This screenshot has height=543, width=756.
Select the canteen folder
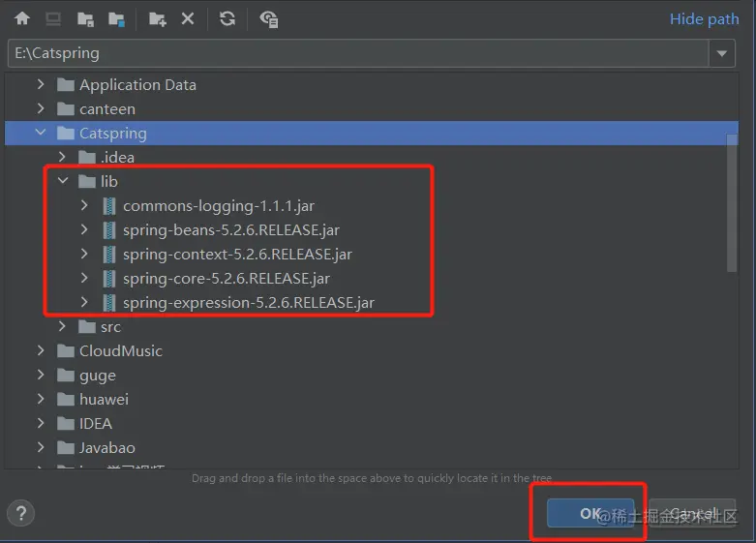pos(107,109)
